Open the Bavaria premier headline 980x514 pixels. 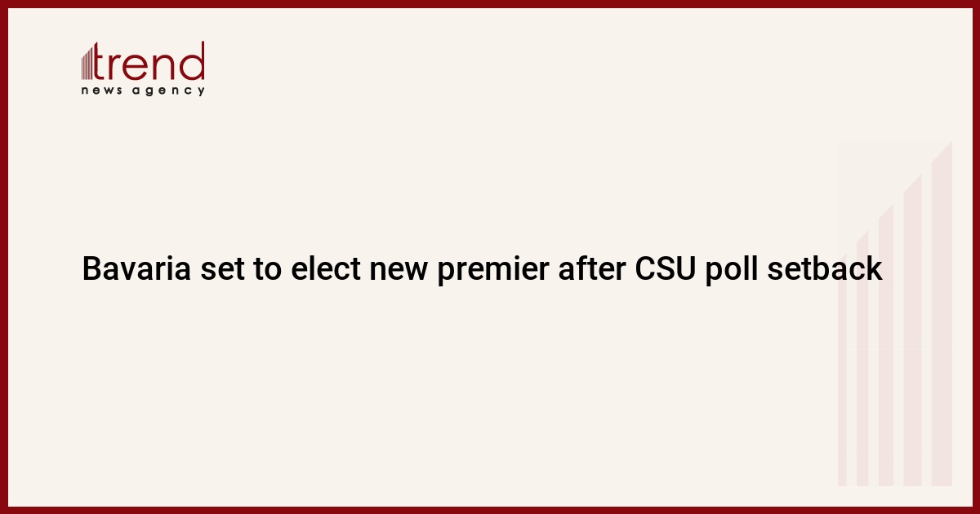(483, 269)
